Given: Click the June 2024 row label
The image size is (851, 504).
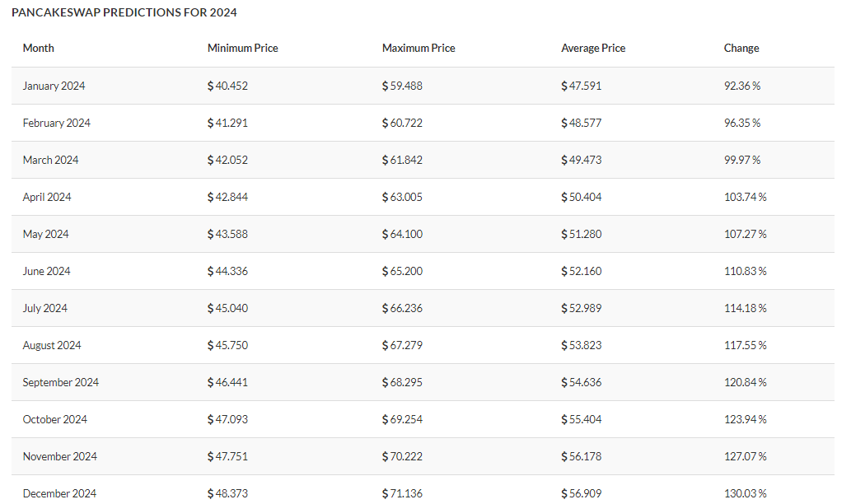Looking at the screenshot, I should pyautogui.click(x=47, y=271).
